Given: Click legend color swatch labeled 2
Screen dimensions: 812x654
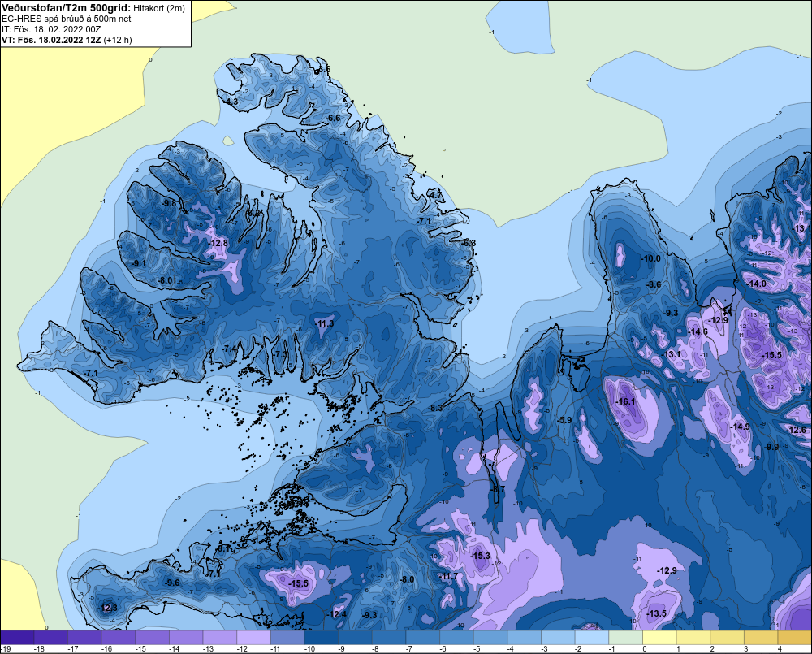Looking at the screenshot, I should point(727,638).
